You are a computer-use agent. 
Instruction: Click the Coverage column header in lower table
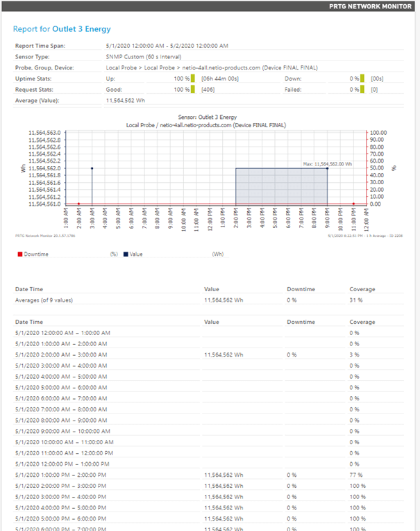point(362,322)
